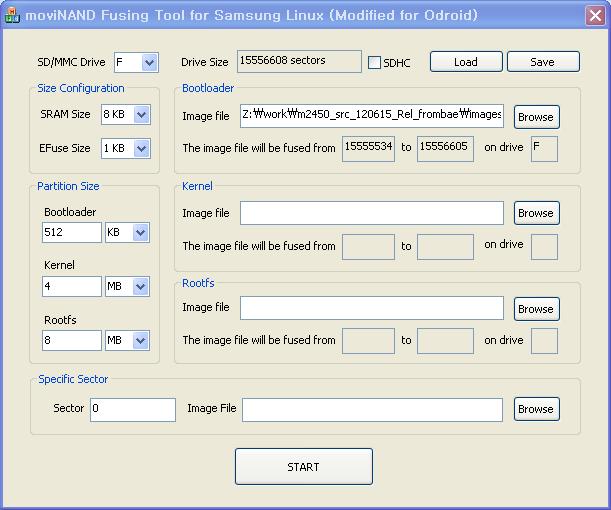Screen dimensions: 611x510
Task: Click the Rootfs on drive field
Action: click(x=544, y=341)
